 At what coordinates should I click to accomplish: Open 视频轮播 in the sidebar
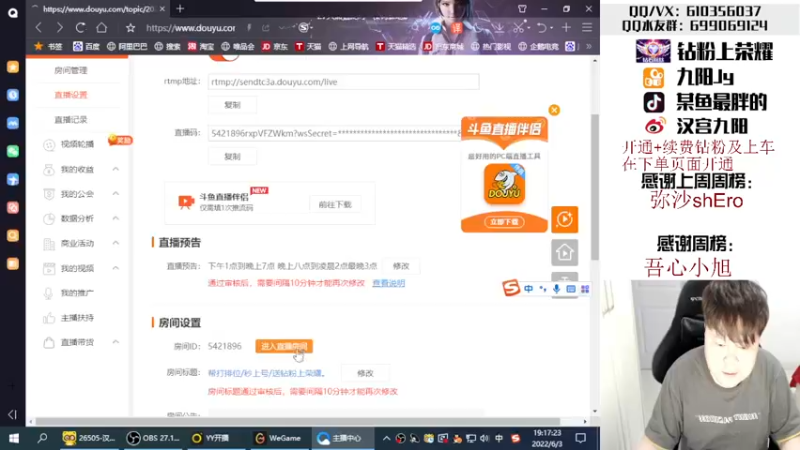(77, 144)
